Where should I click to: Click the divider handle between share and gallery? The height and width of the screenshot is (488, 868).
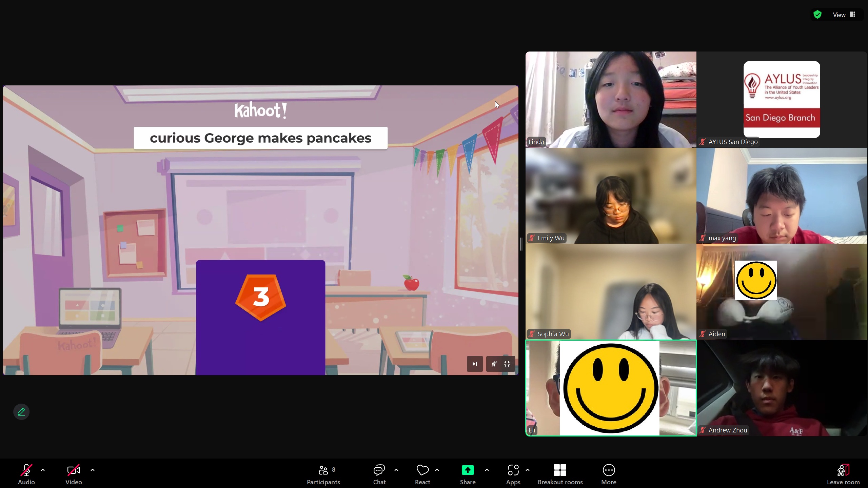click(x=521, y=244)
